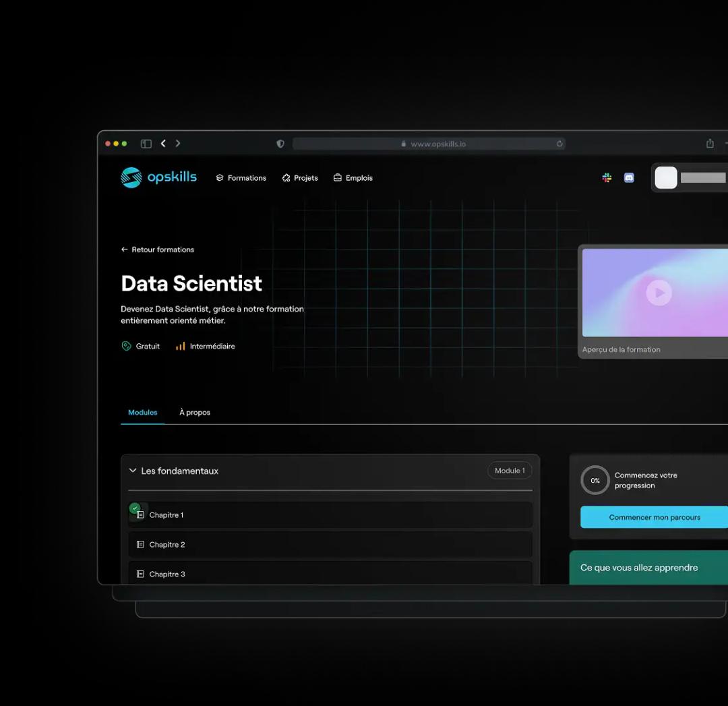The width and height of the screenshot is (728, 706).
Task: Click the browser back arrow
Action: coord(163,144)
